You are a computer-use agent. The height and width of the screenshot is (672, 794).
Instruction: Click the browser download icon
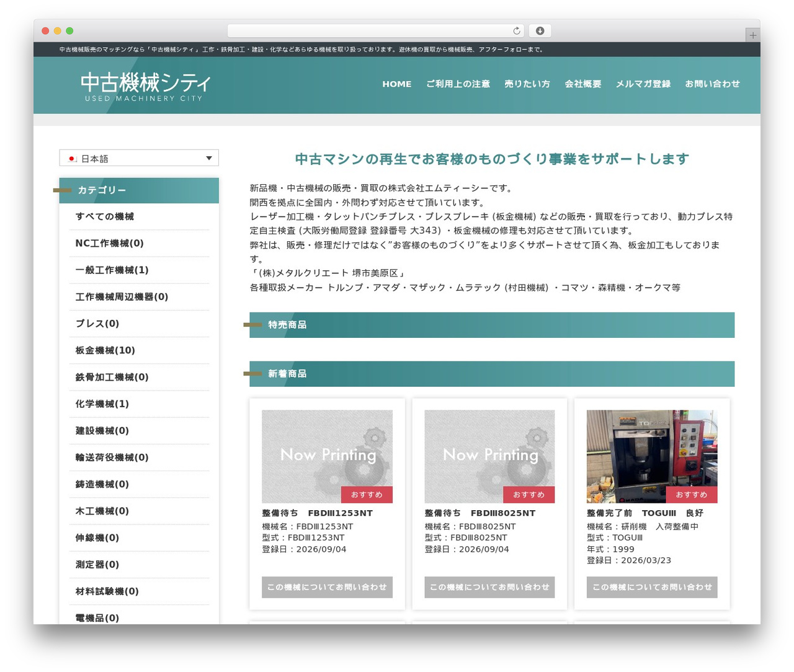tap(540, 31)
